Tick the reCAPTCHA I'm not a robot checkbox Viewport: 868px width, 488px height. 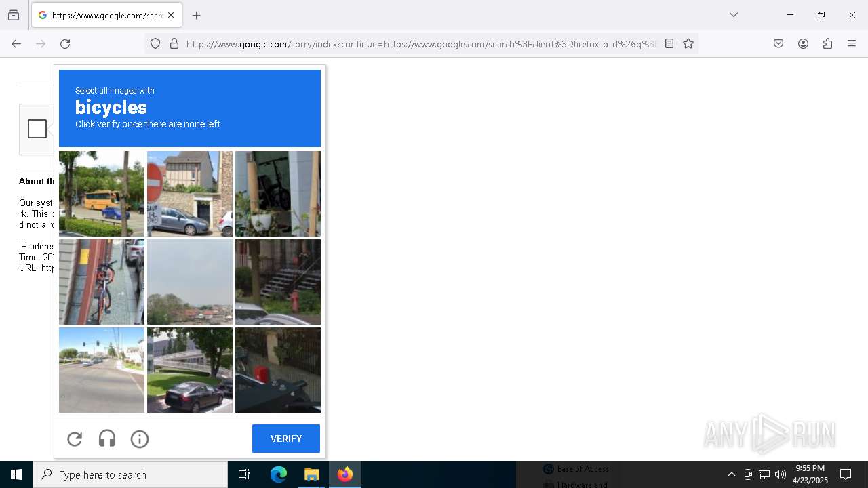coord(37,129)
